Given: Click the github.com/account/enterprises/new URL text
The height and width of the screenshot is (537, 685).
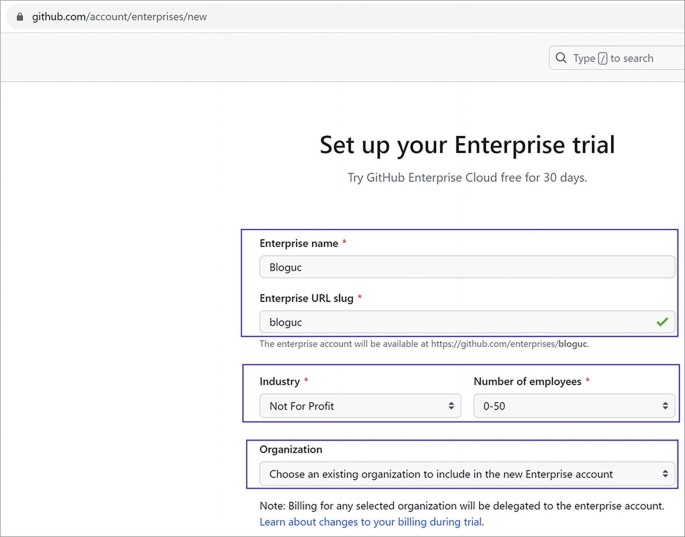Looking at the screenshot, I should (x=119, y=17).
